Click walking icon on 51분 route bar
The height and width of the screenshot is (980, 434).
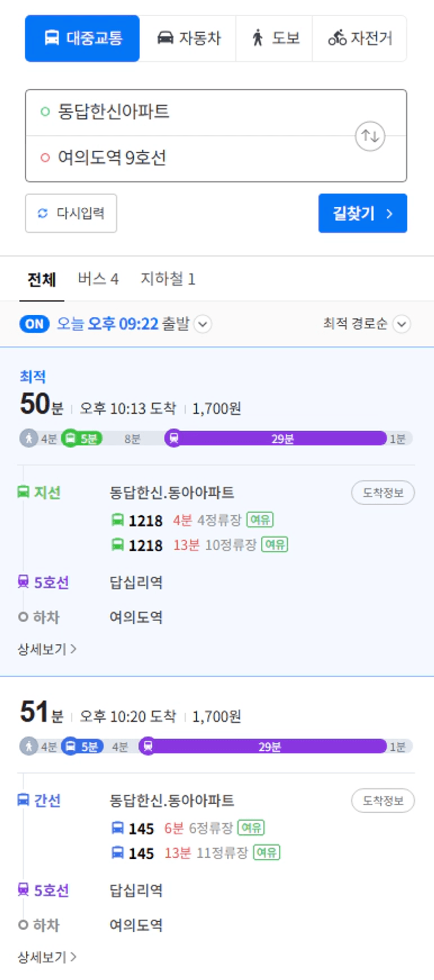tap(28, 746)
